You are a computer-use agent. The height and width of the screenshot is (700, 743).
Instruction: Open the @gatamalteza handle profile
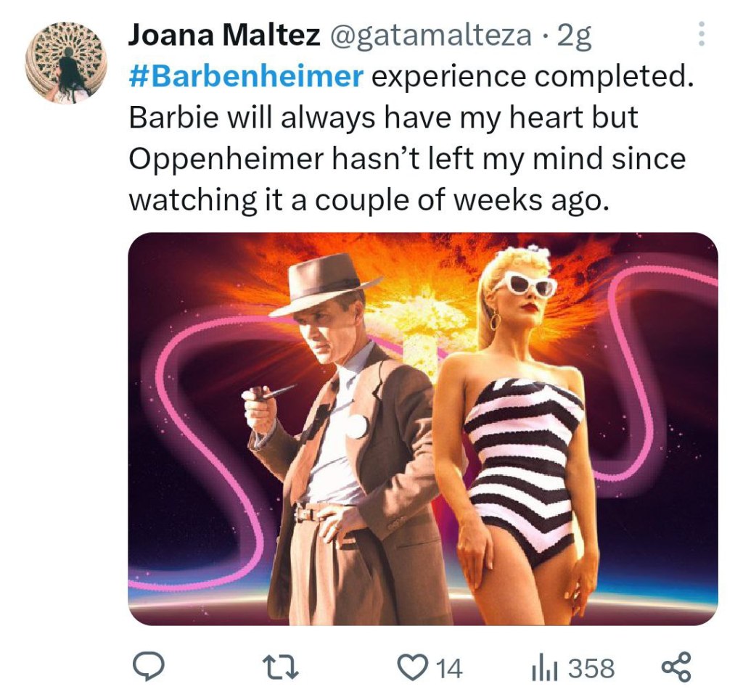coord(431,35)
